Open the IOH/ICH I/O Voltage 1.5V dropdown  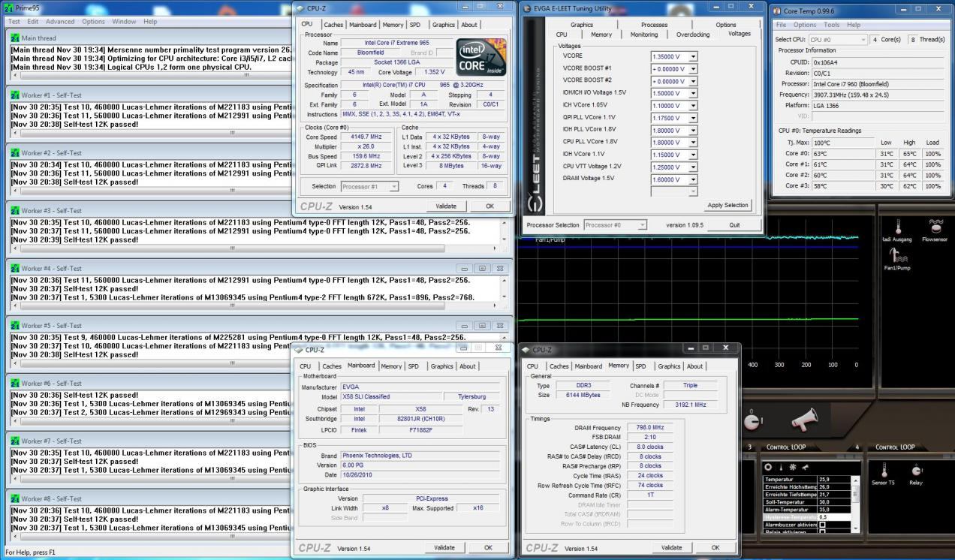(693, 93)
